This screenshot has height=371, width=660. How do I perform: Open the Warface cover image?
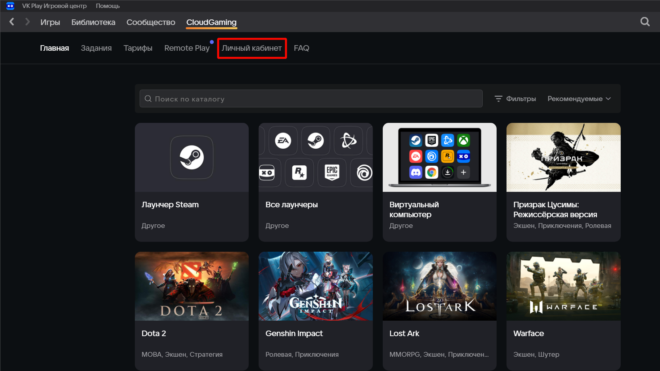563,286
